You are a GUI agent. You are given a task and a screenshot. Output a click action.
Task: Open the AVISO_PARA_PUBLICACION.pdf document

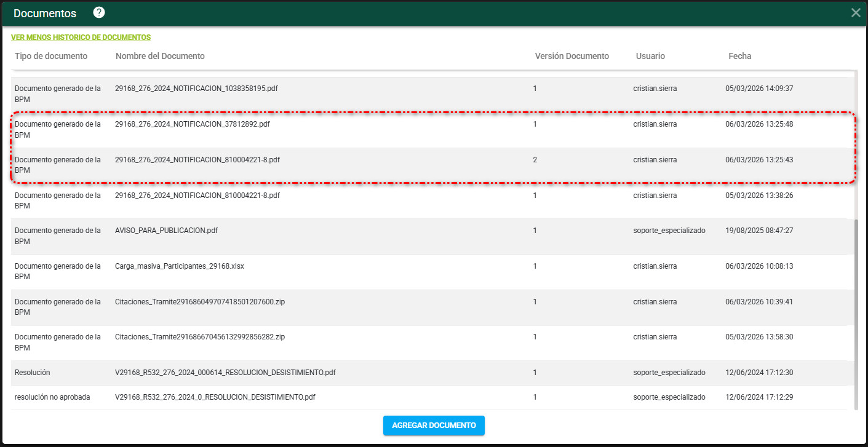(x=166, y=231)
